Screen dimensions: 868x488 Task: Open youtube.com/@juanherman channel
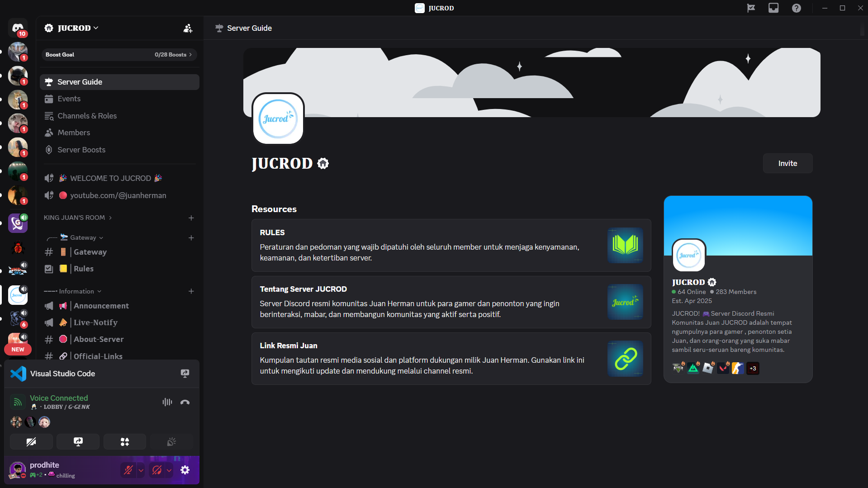tap(119, 195)
